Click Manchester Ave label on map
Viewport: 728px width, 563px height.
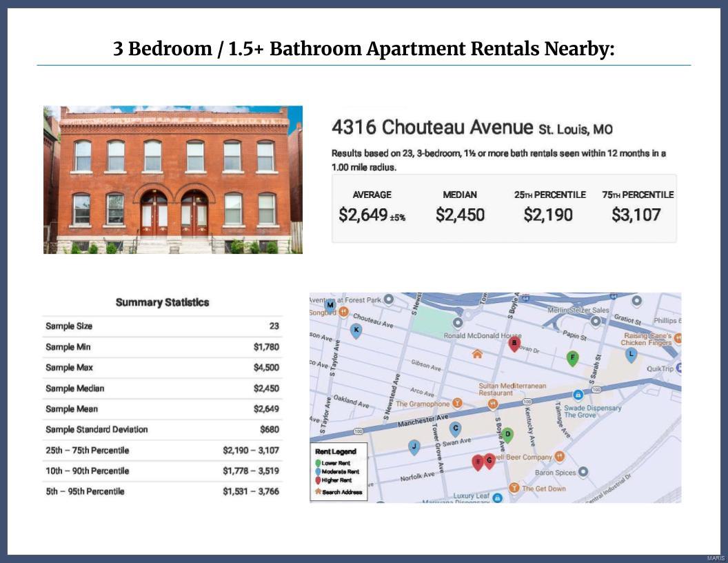[423, 421]
